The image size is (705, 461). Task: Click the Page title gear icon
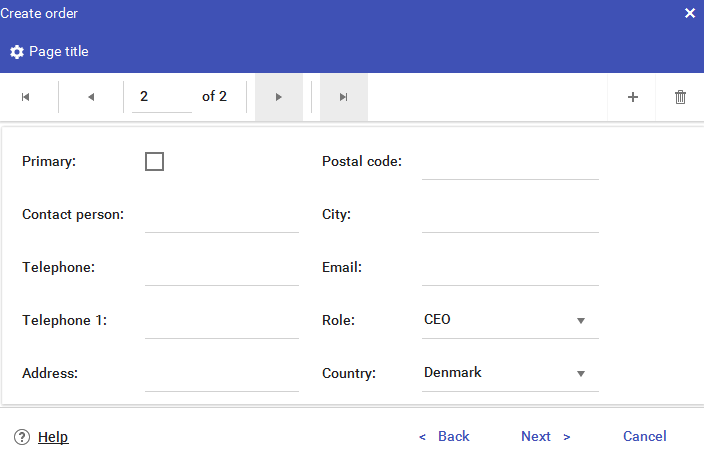click(17, 52)
